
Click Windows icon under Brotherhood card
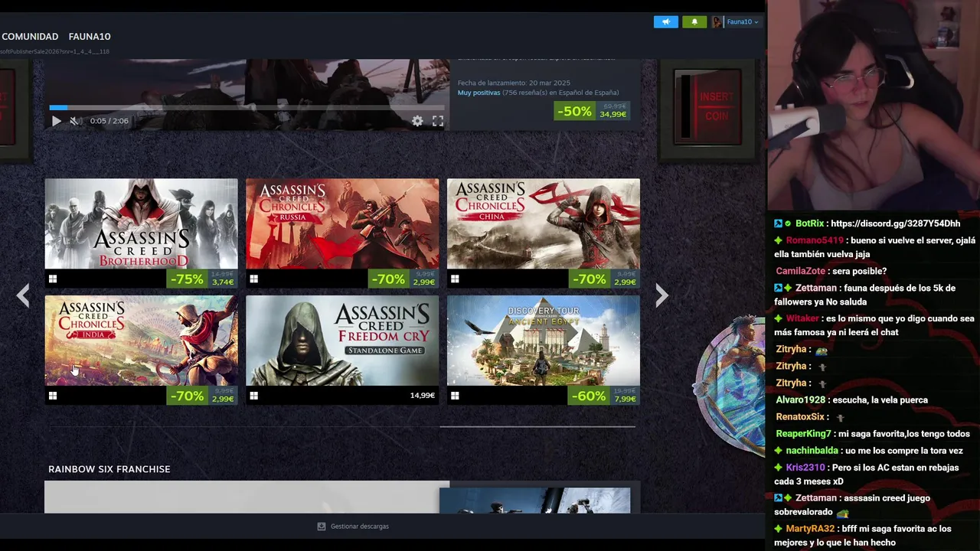(x=53, y=279)
